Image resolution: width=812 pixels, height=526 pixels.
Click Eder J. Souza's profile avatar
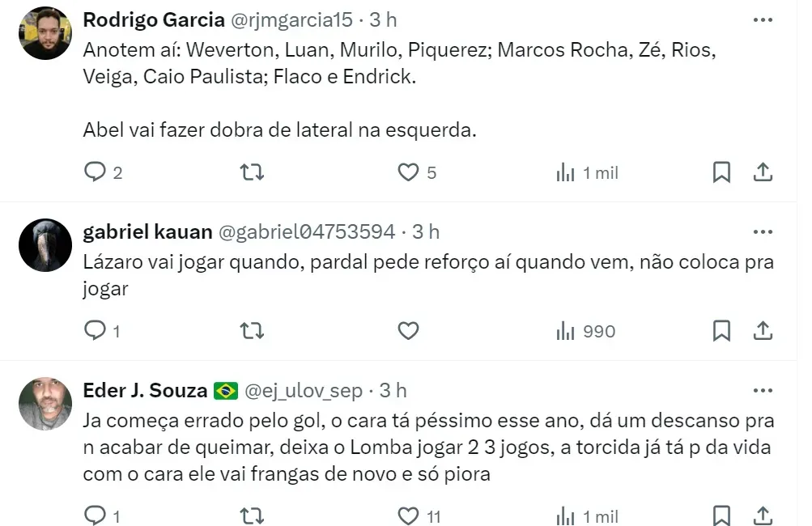pyautogui.click(x=45, y=403)
